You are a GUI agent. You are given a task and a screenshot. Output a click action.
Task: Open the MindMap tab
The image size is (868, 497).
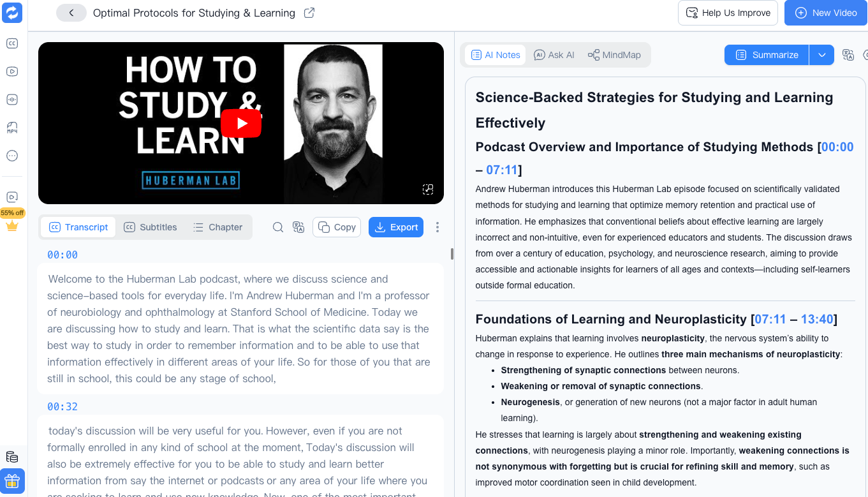pyautogui.click(x=614, y=55)
